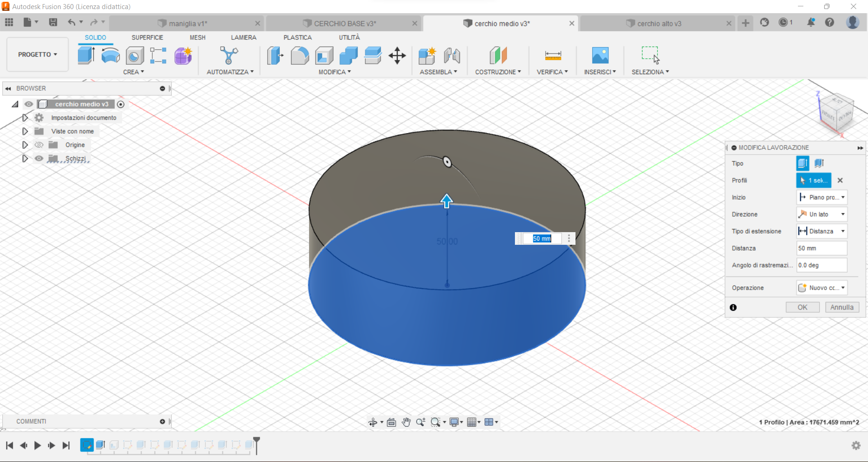Activate the cerchio medio v3 component radio
868x462 pixels.
121,104
